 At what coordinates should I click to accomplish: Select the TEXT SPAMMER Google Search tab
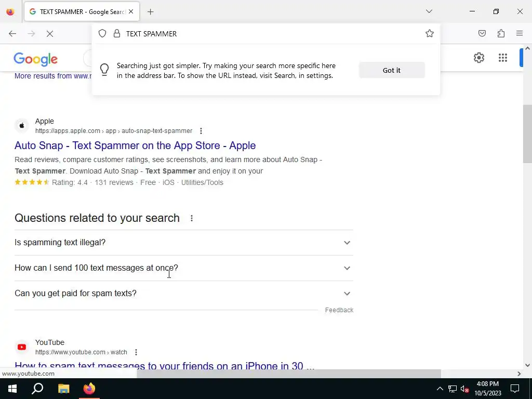pyautogui.click(x=82, y=11)
